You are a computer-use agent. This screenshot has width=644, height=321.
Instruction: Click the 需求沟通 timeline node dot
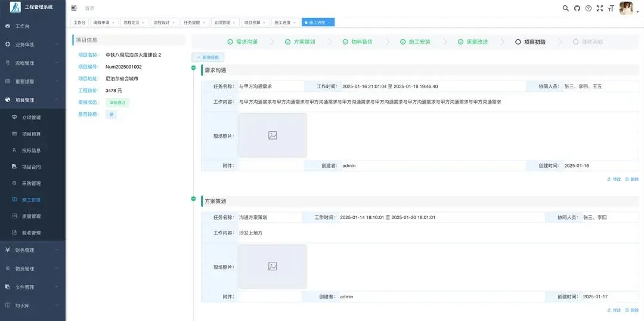tap(193, 68)
